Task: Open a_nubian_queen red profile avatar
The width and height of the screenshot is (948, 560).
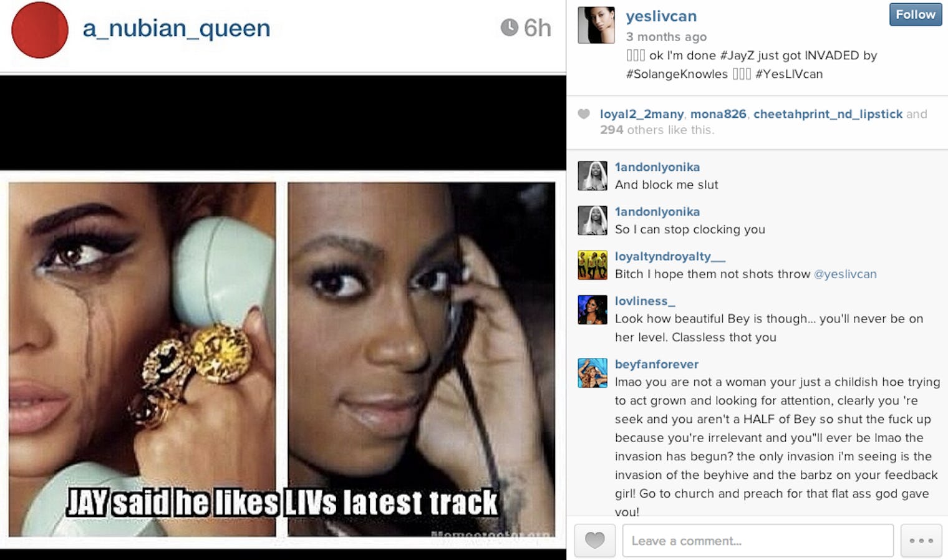Action: [x=40, y=30]
